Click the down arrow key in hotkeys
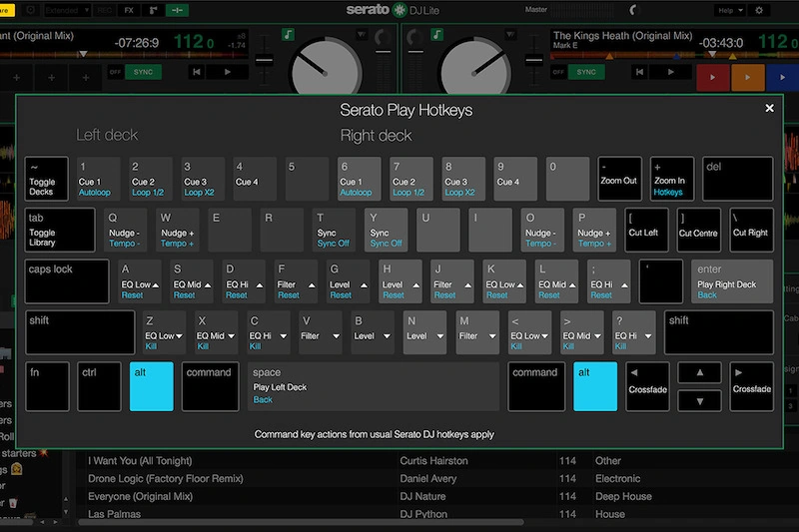This screenshot has height=532, width=799. (700, 400)
